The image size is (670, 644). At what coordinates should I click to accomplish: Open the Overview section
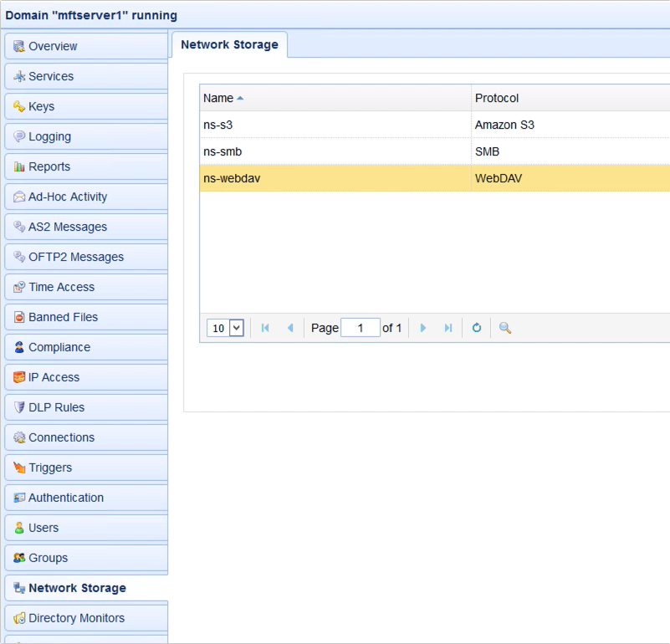(x=52, y=46)
